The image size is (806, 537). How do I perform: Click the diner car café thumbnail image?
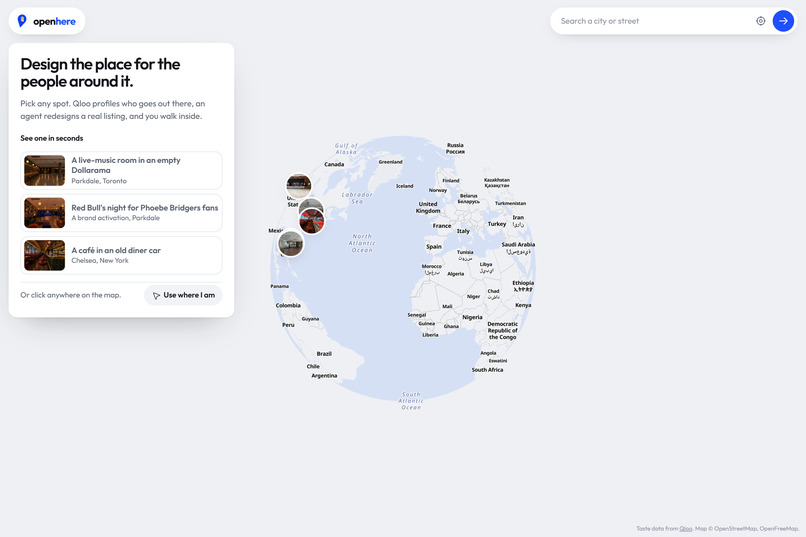pos(45,255)
